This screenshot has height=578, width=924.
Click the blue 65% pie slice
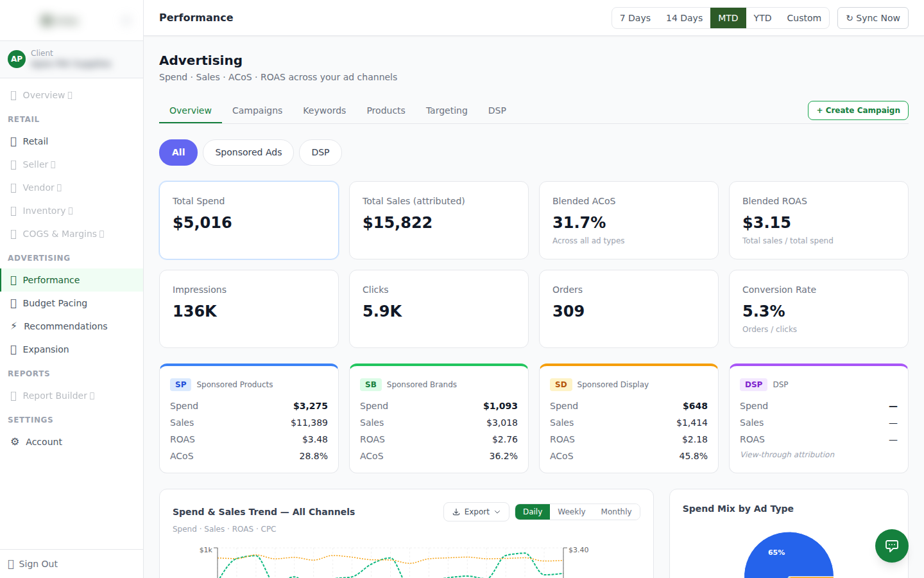pos(788,556)
